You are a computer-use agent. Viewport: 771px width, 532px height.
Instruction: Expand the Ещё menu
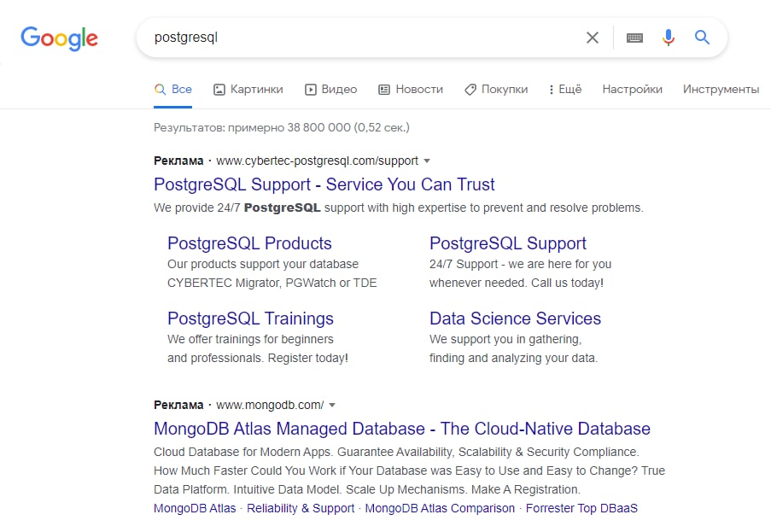tap(565, 90)
